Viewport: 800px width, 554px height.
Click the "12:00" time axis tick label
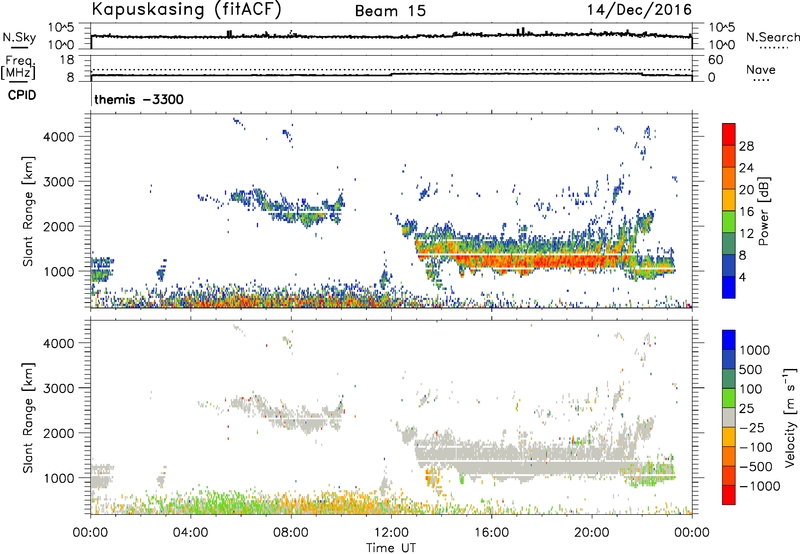391,533
